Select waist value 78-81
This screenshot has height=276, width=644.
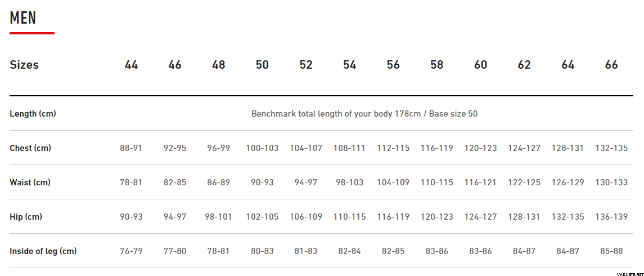[132, 182]
